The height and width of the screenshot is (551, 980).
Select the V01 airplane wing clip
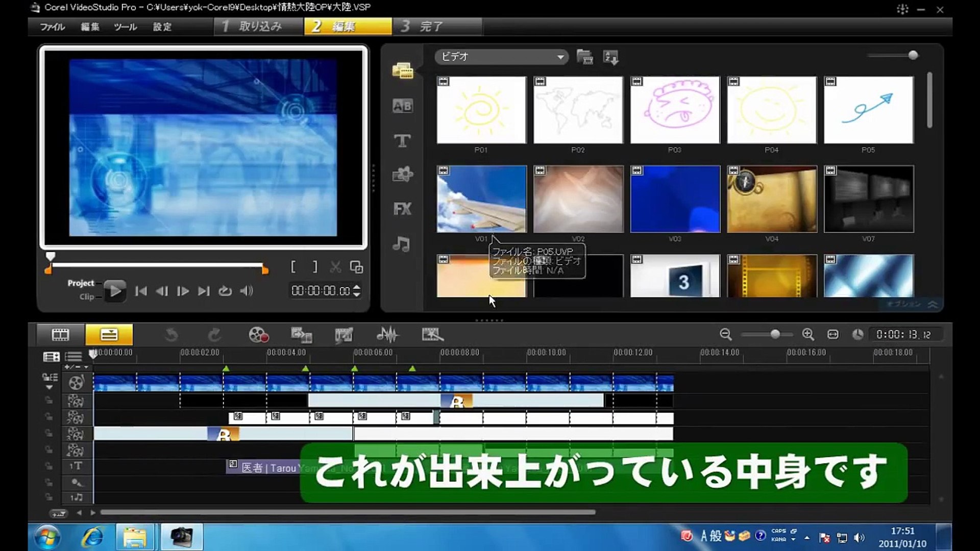[x=481, y=199]
